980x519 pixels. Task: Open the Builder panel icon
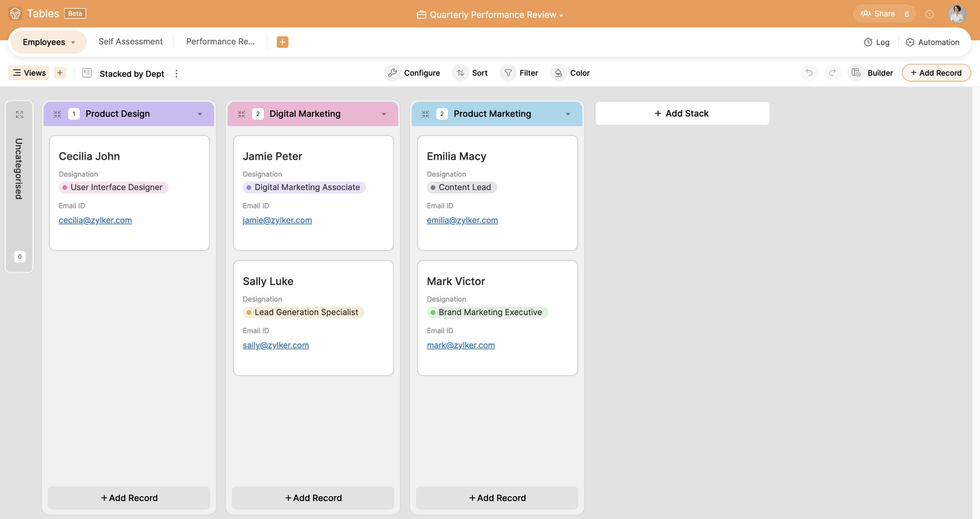pos(856,73)
